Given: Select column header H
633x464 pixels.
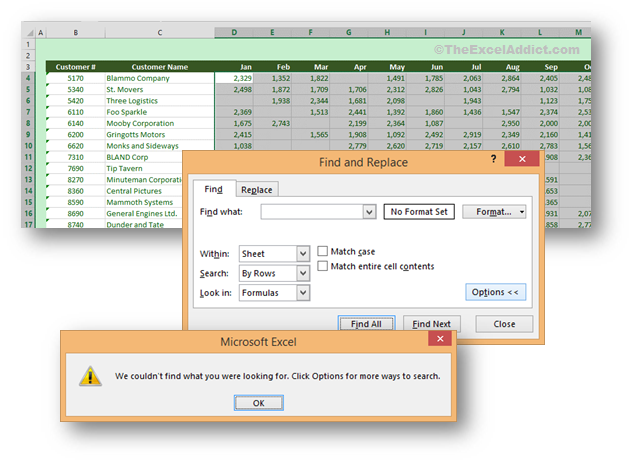Looking at the screenshot, I should click(387, 32).
